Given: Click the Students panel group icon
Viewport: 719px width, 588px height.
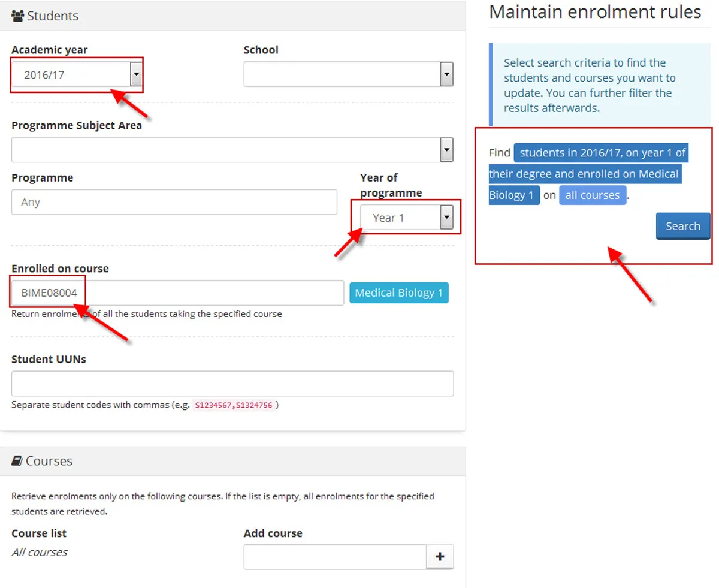Looking at the screenshot, I should (x=19, y=16).
